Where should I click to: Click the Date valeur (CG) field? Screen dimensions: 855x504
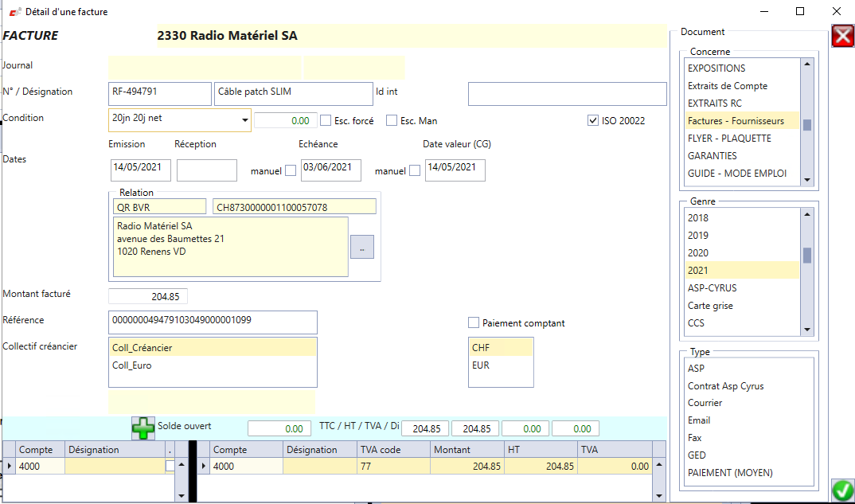(455, 170)
